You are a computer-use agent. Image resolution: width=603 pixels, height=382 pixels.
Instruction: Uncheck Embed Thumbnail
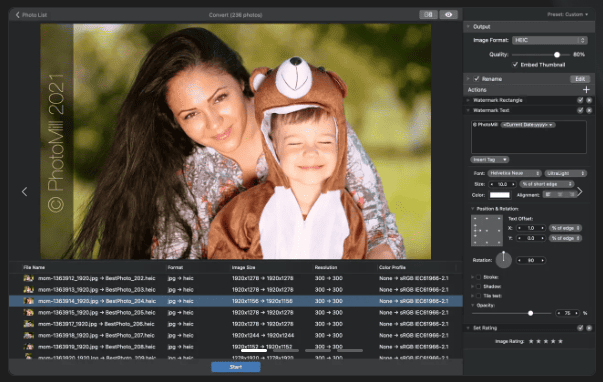(515, 65)
